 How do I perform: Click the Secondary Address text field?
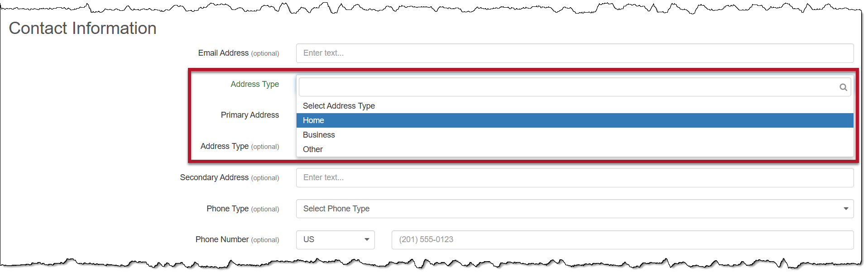tap(574, 178)
